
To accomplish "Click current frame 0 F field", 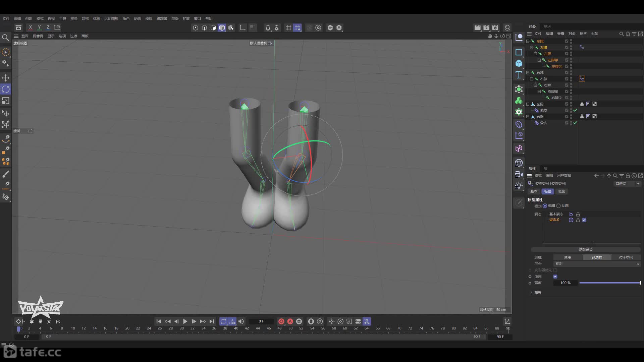I will [261, 321].
